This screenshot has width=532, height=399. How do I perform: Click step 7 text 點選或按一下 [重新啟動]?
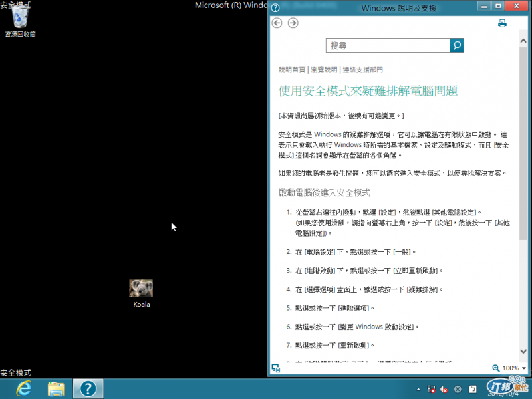(334, 345)
